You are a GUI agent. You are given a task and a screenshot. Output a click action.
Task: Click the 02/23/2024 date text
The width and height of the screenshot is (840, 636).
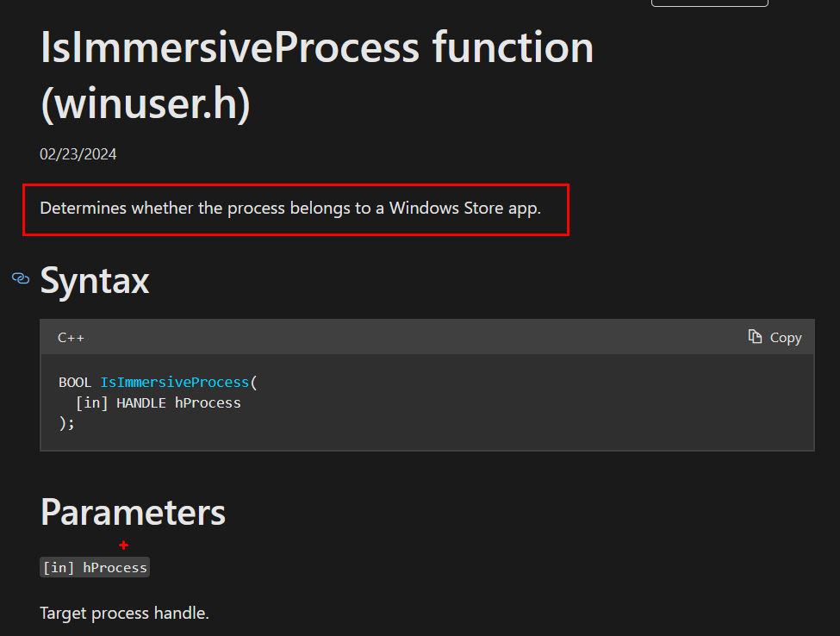coord(78,154)
